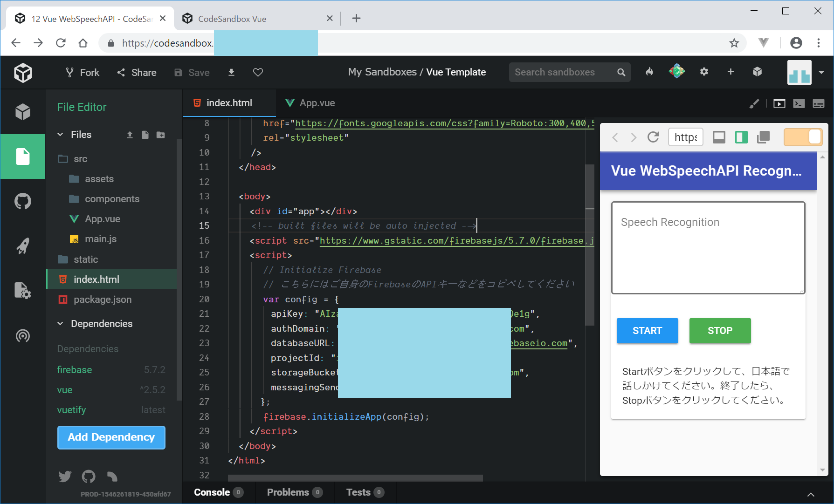Switch to CodeSandbox Vue browser tab
This screenshot has width=834, height=504.
(x=257, y=19)
